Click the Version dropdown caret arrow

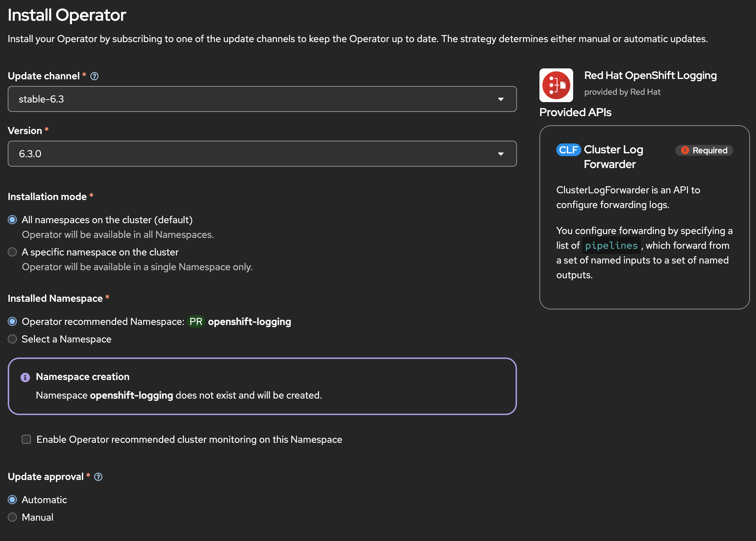(x=501, y=154)
